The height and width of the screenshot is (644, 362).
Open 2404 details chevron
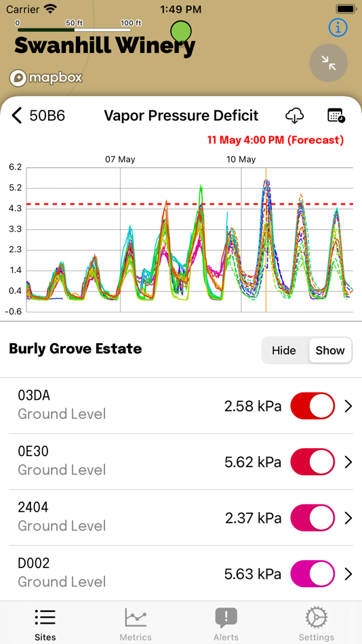[348, 519]
